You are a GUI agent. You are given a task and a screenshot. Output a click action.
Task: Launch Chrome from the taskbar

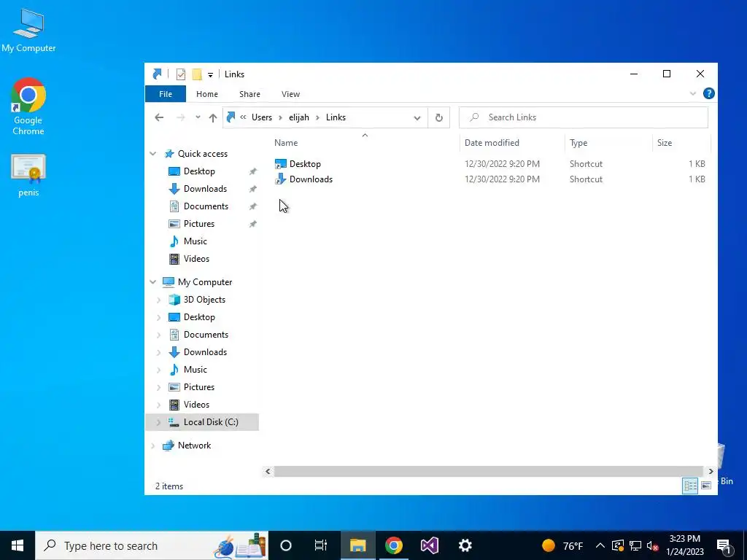(x=393, y=545)
